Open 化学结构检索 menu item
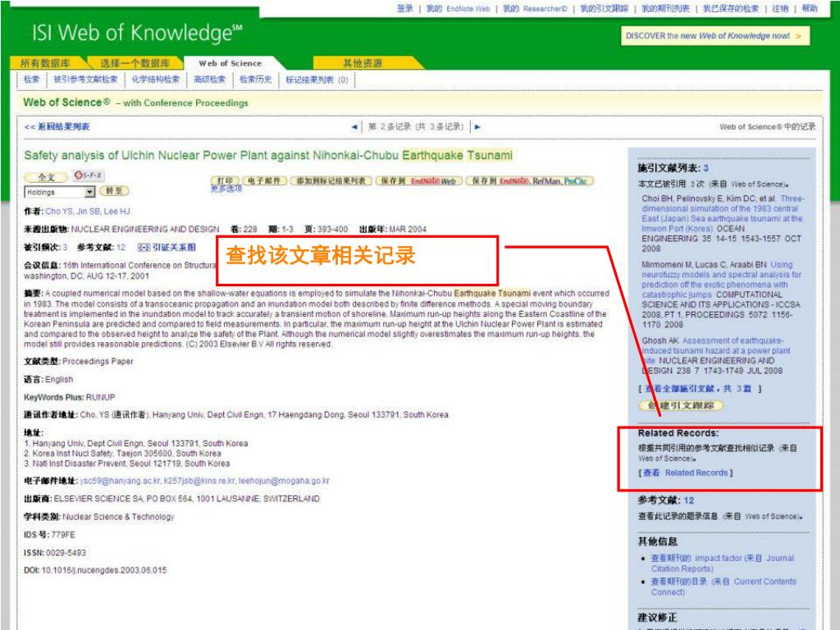Viewport: 840px width, 630px height. pos(156,80)
